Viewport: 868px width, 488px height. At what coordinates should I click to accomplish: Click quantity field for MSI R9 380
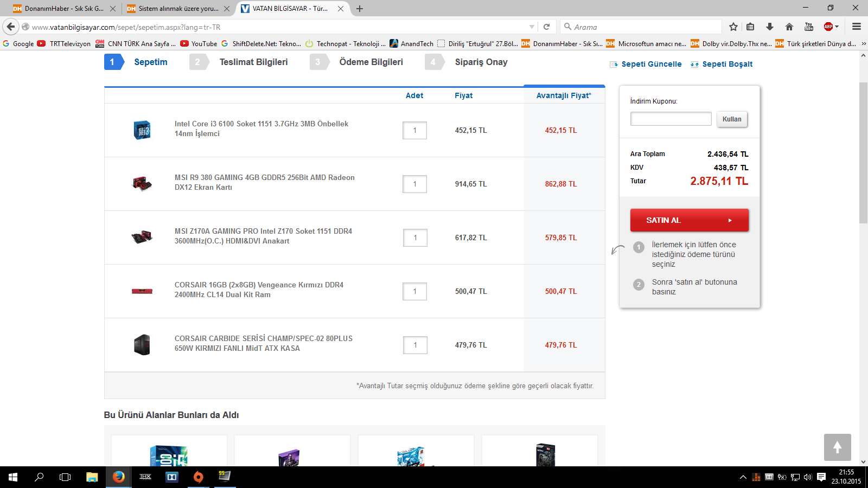(415, 184)
